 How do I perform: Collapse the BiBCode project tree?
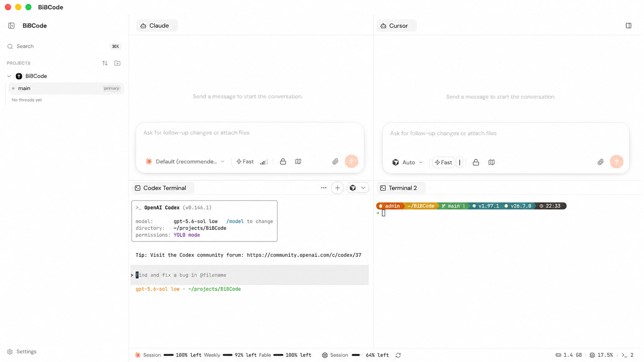click(9, 76)
